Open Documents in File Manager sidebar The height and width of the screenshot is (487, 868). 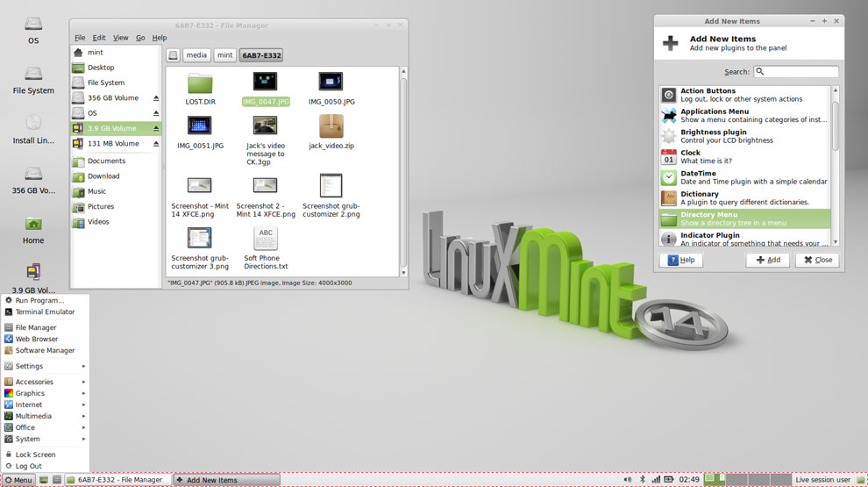[x=116, y=161]
